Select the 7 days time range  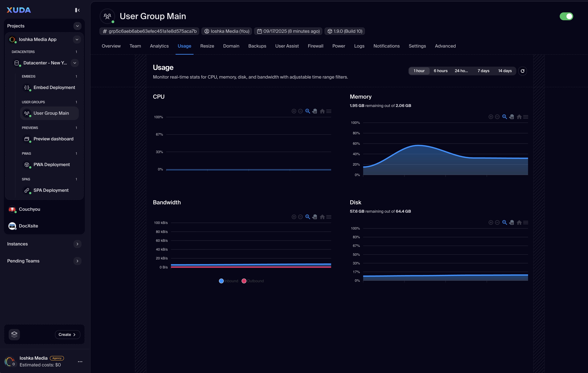click(483, 71)
